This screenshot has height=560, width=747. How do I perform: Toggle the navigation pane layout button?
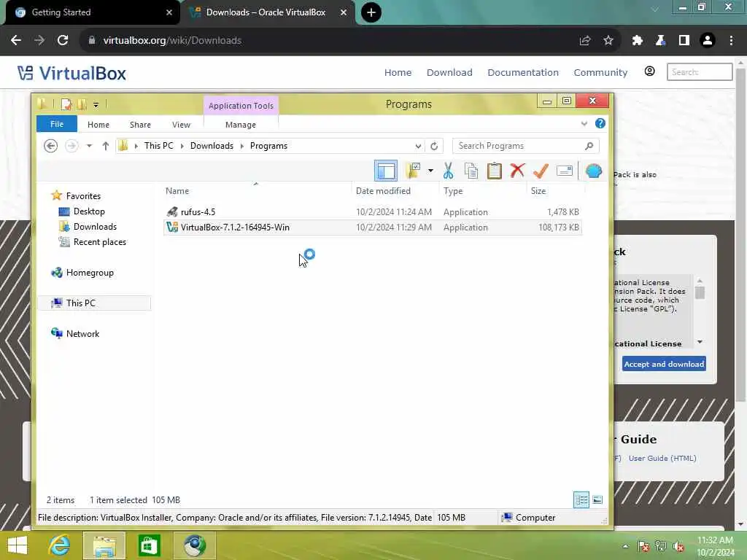tap(385, 171)
